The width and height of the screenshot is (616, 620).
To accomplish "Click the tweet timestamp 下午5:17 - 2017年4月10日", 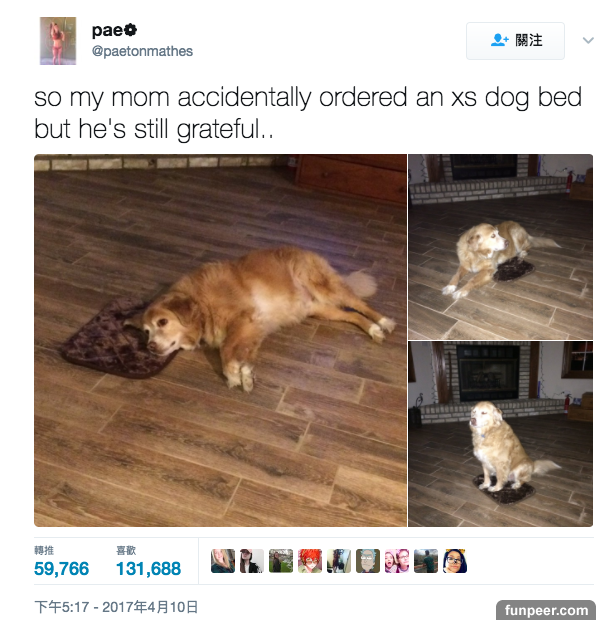I will click(116, 607).
